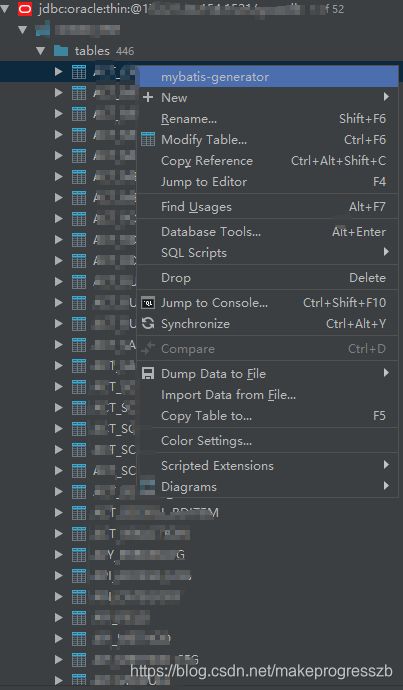Open the Dump Data to File submenu arrow
Image resolution: width=403 pixels, height=690 pixels.
[386, 373]
